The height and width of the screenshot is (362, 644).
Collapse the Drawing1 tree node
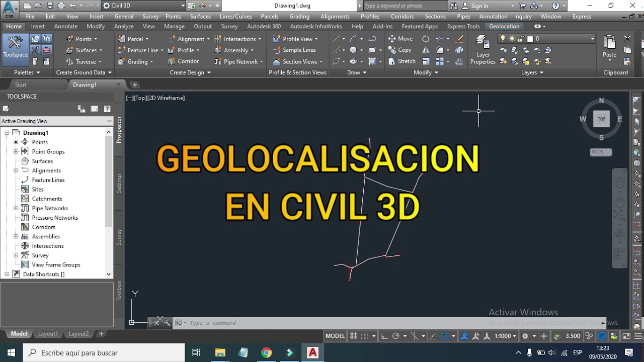tap(7, 133)
